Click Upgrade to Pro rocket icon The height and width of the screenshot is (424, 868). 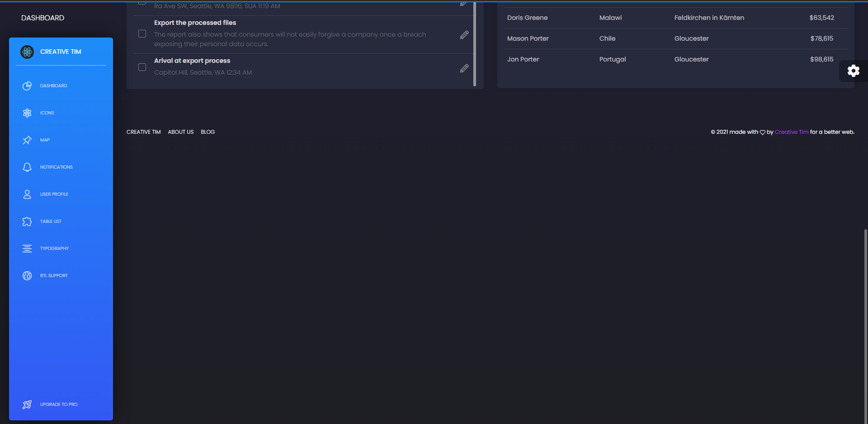click(27, 405)
